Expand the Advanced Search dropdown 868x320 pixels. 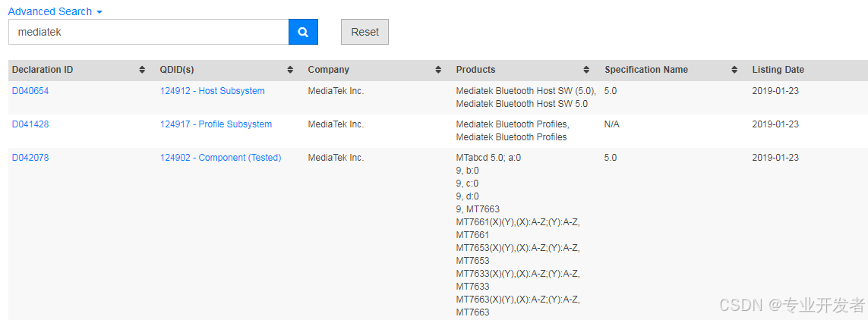click(55, 11)
